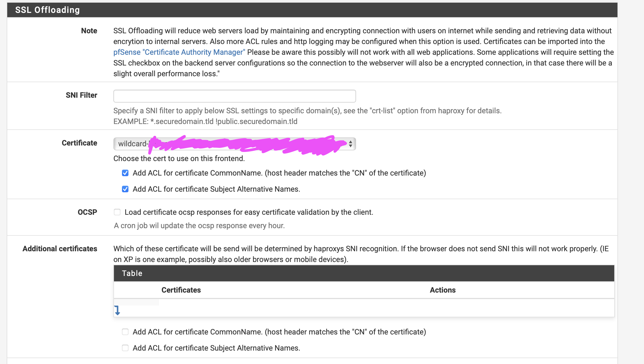Click the bold Certificate field label
Image resolution: width=644 pixels, height=364 pixels.
79,143
